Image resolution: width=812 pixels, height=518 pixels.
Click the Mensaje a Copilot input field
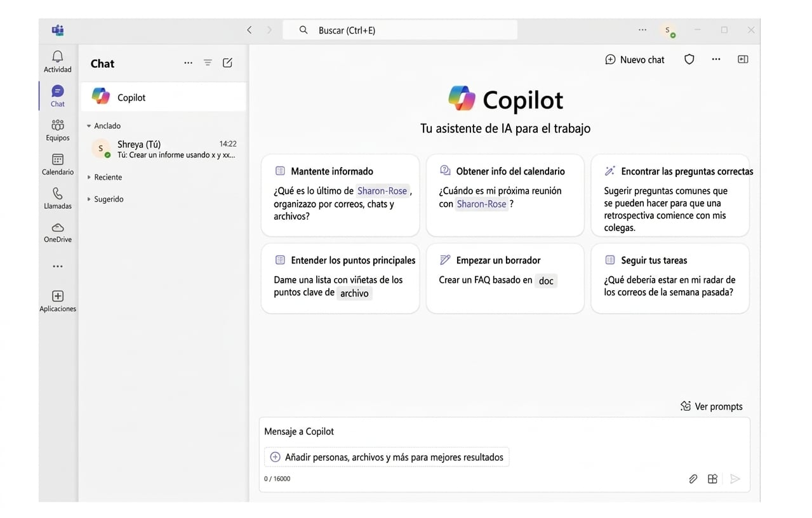[504, 432]
